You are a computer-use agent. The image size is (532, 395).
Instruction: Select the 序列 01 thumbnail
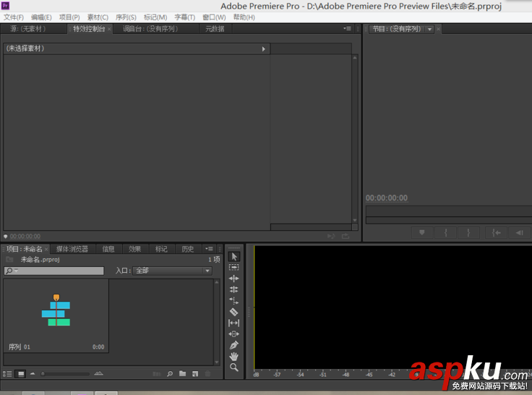tap(56, 316)
